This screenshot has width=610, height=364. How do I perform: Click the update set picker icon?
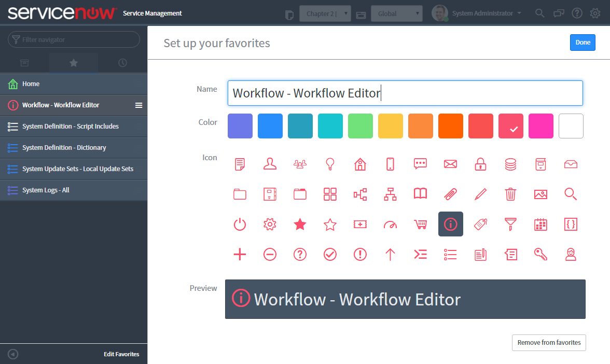[x=289, y=15]
